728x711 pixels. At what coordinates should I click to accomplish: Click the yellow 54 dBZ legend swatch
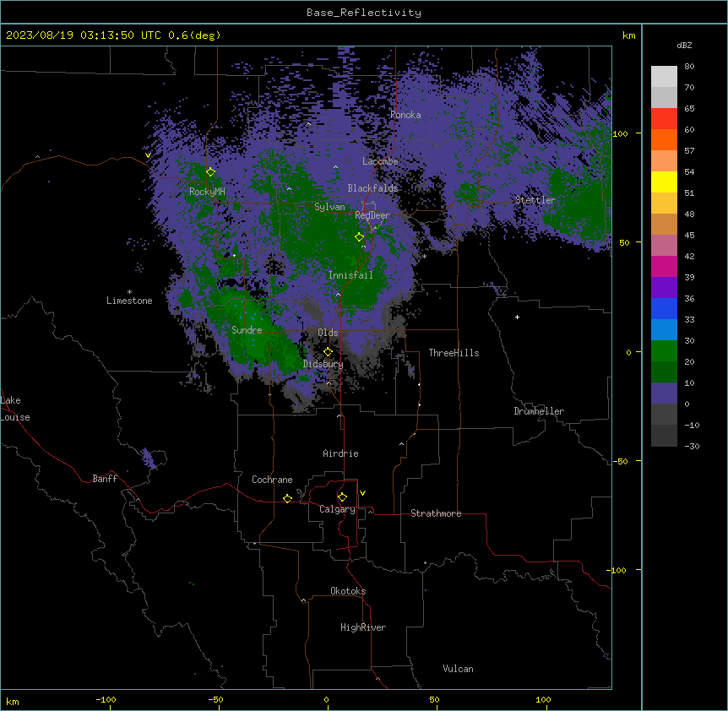click(664, 182)
